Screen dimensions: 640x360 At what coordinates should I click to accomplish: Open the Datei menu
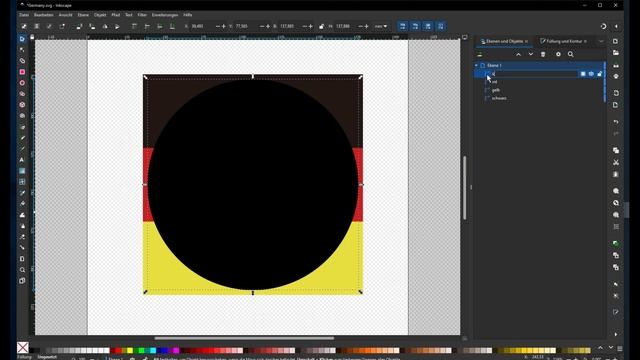click(24, 15)
